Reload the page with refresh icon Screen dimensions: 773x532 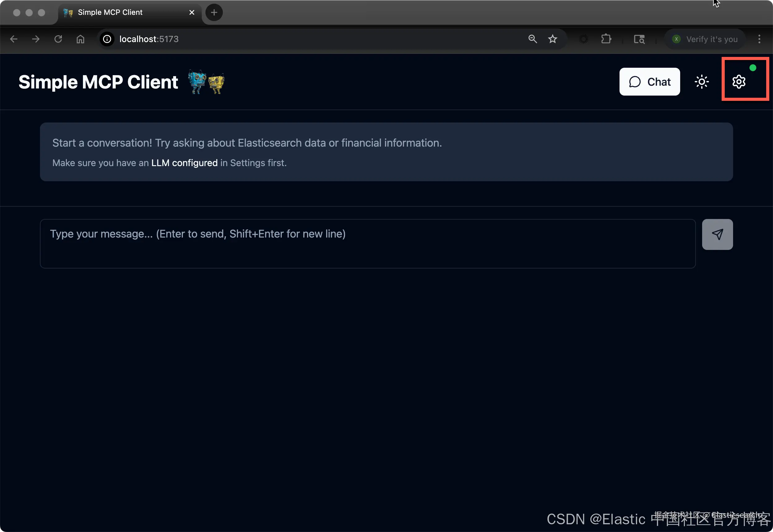click(x=58, y=39)
